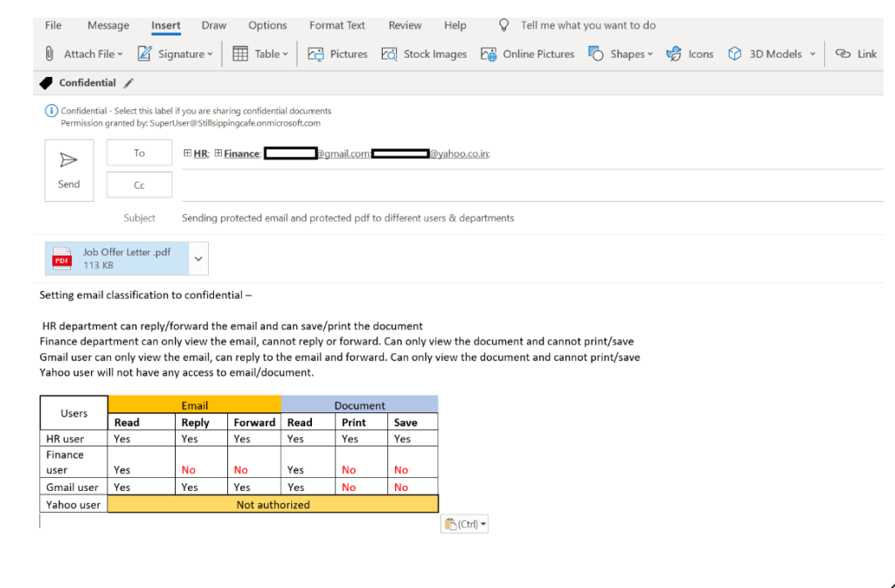Open Shapes dropdown arrow

650,54
